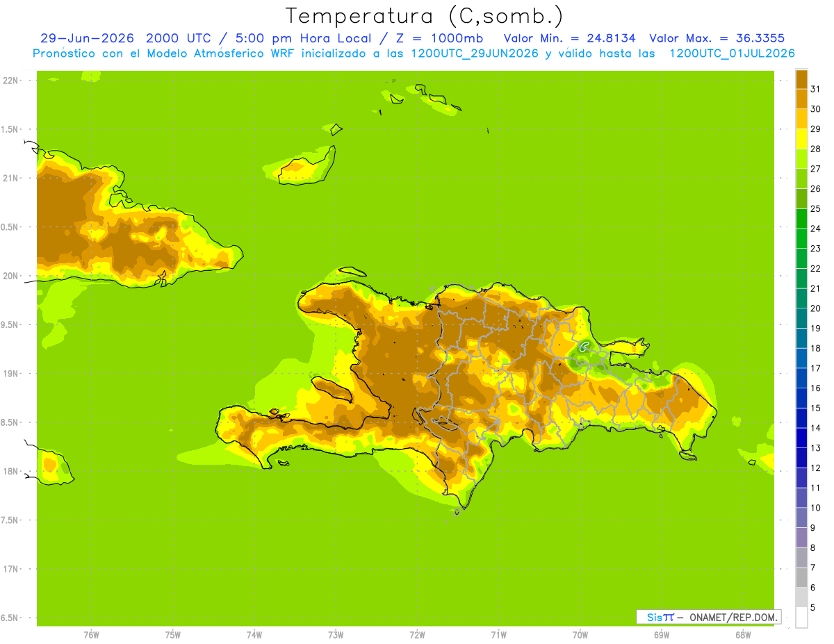Click the yellow legend swatch between 28 and 29
The image size is (834, 644).
(801, 138)
